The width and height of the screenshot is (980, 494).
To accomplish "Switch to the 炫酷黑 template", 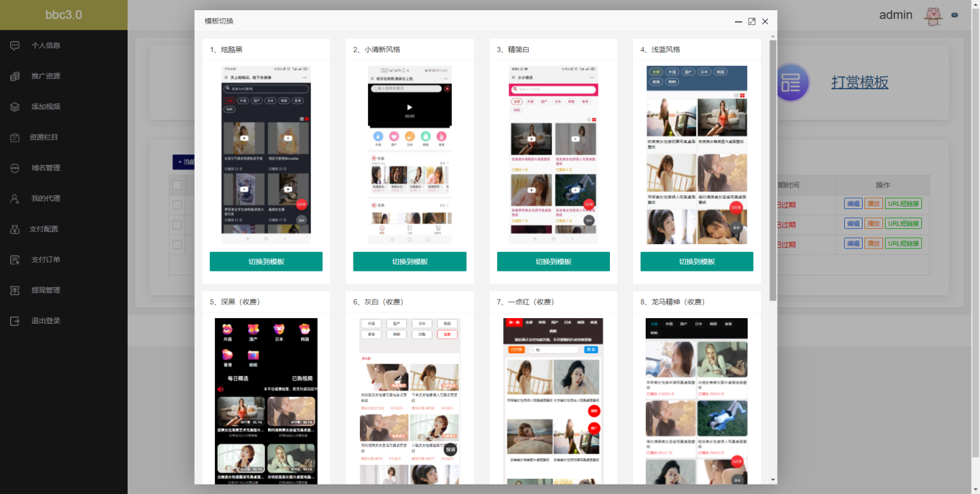I will 266,261.
